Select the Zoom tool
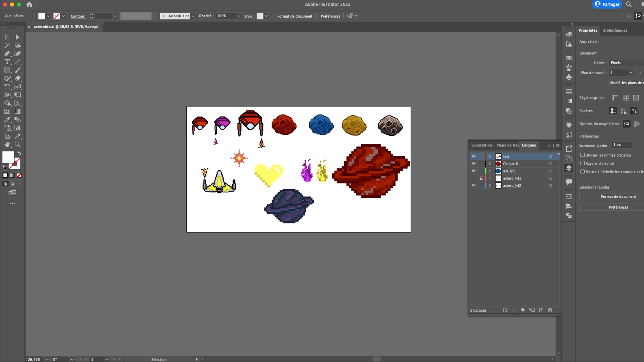 [x=18, y=144]
